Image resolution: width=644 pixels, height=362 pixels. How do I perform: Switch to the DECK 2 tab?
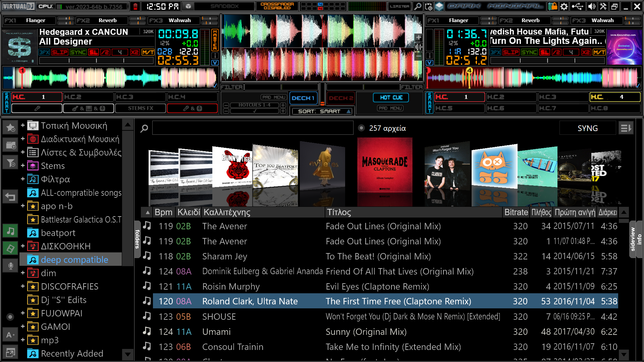coord(340,98)
